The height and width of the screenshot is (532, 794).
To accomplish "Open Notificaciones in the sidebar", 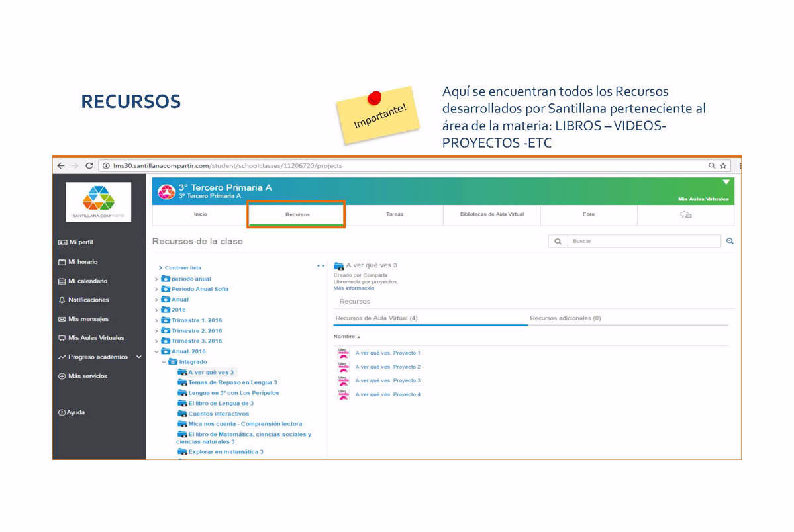I will (x=83, y=300).
